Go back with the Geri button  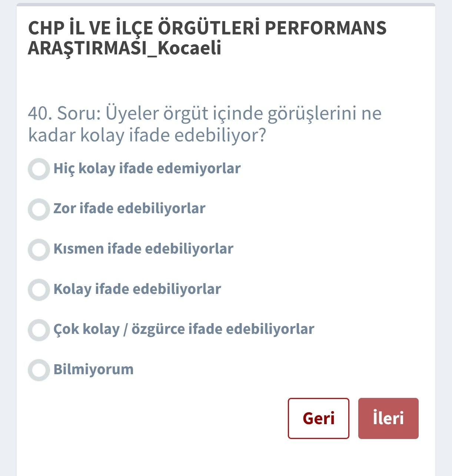tap(318, 418)
